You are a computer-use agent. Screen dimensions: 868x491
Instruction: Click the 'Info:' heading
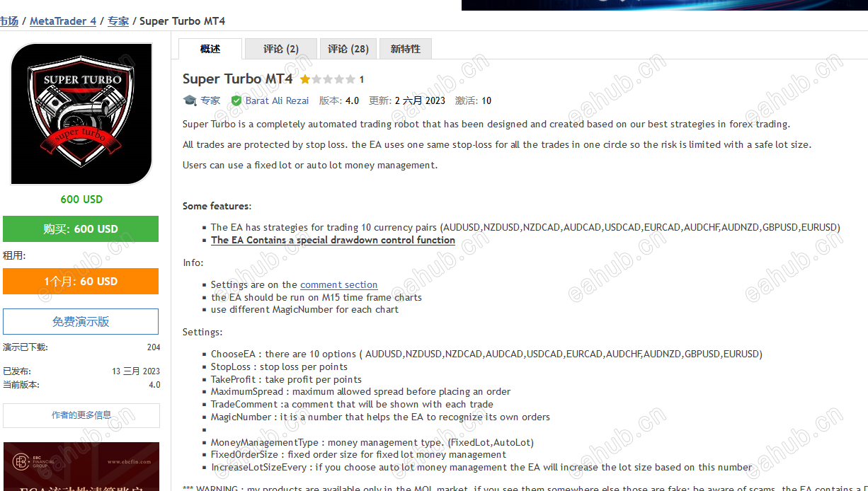click(193, 262)
